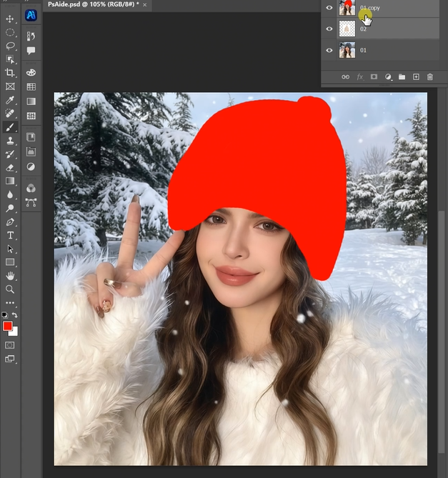Select layer named 02
This screenshot has width=448, height=478.
(388, 29)
